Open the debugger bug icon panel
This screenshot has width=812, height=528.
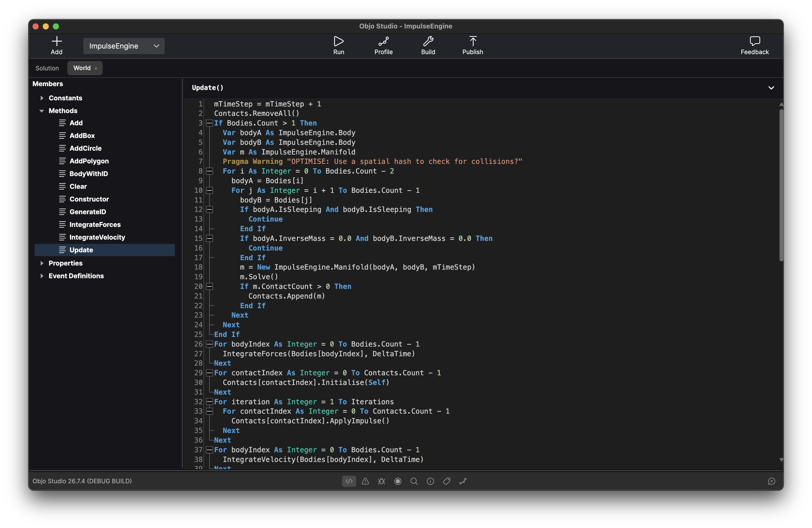tap(381, 481)
